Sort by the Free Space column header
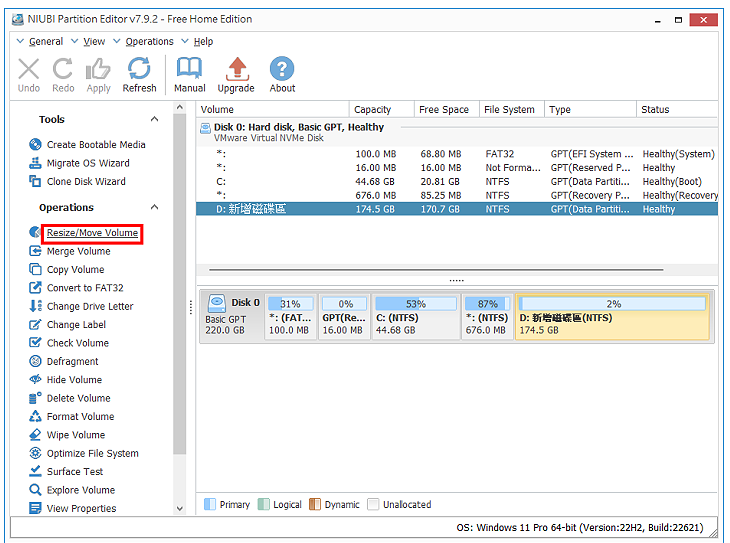Image resolution: width=730 pixels, height=543 pixels. tap(447, 109)
